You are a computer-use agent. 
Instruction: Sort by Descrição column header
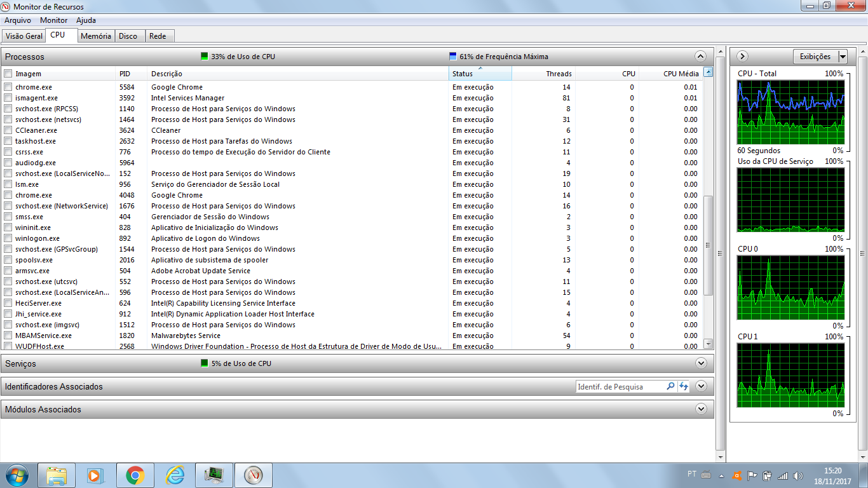(x=298, y=74)
